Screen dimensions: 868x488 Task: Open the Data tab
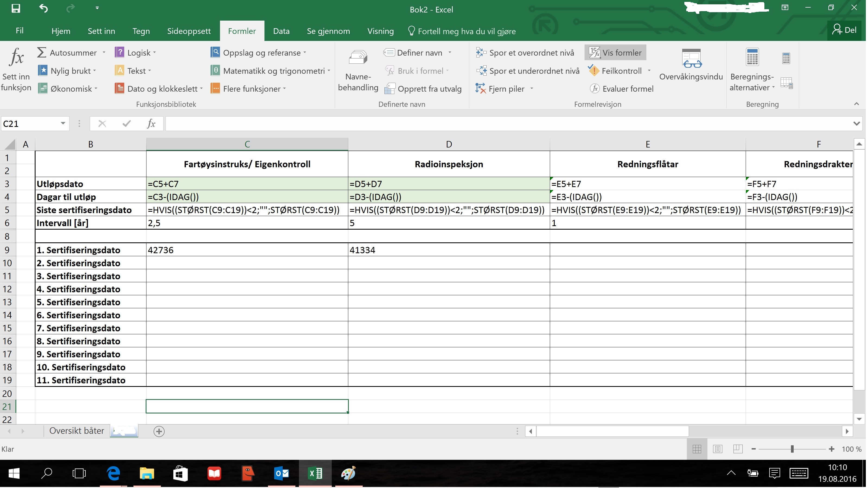(x=281, y=31)
